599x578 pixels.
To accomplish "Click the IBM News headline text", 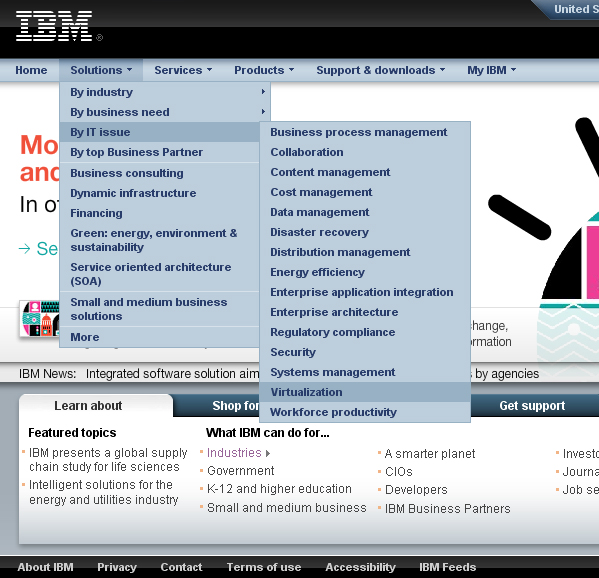I will [172, 374].
